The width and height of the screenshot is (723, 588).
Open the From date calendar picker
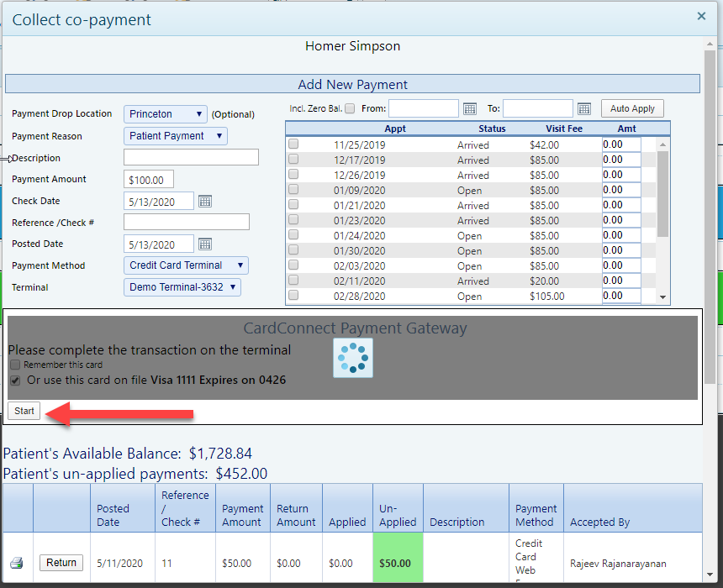tap(470, 108)
